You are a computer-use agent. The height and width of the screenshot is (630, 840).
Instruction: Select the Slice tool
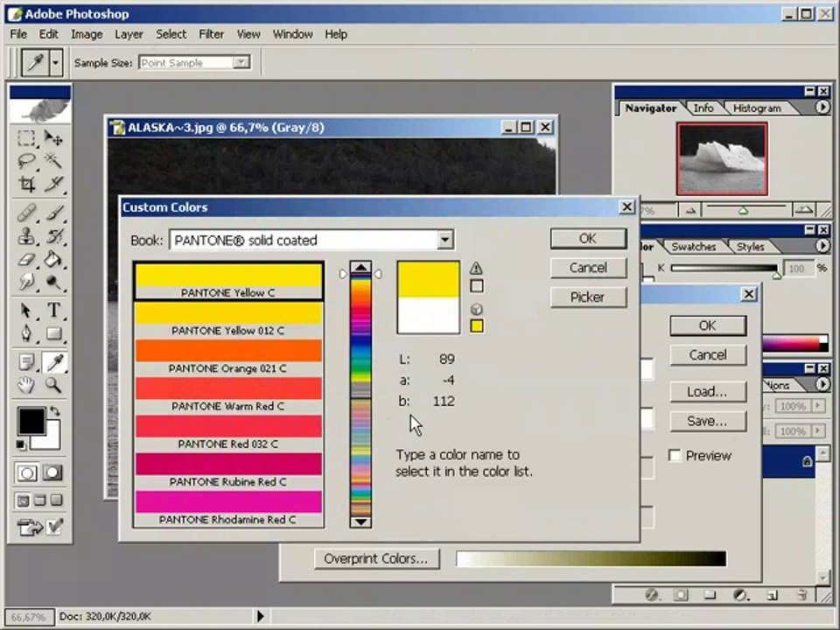point(53,184)
